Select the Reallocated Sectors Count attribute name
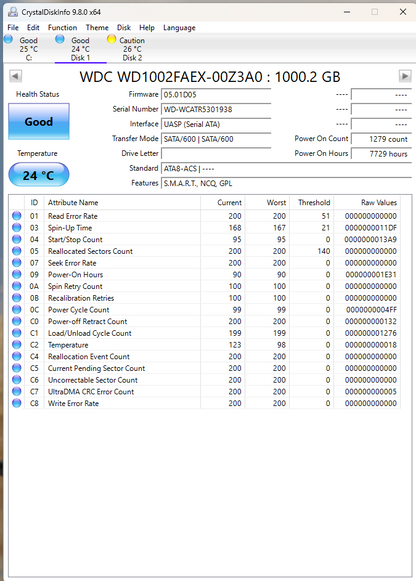The image size is (416, 581). (x=90, y=251)
